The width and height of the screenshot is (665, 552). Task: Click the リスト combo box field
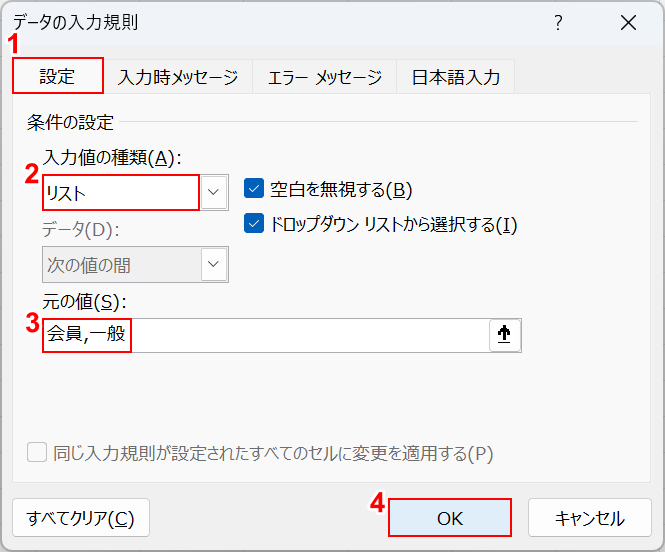pyautogui.click(x=120, y=192)
